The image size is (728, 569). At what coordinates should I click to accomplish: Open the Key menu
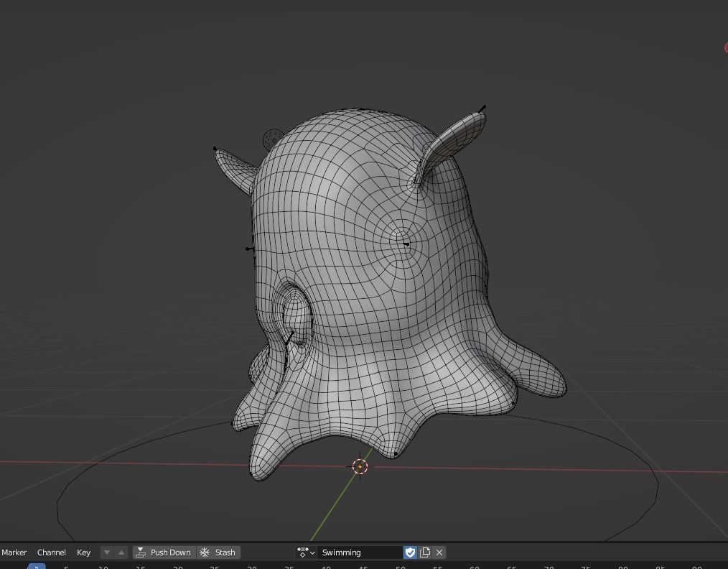83,552
